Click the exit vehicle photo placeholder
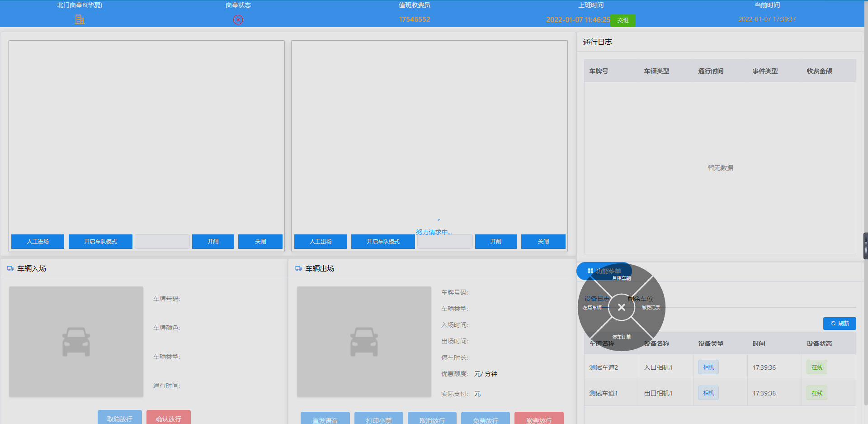Image resolution: width=868 pixels, height=424 pixels. [x=364, y=342]
